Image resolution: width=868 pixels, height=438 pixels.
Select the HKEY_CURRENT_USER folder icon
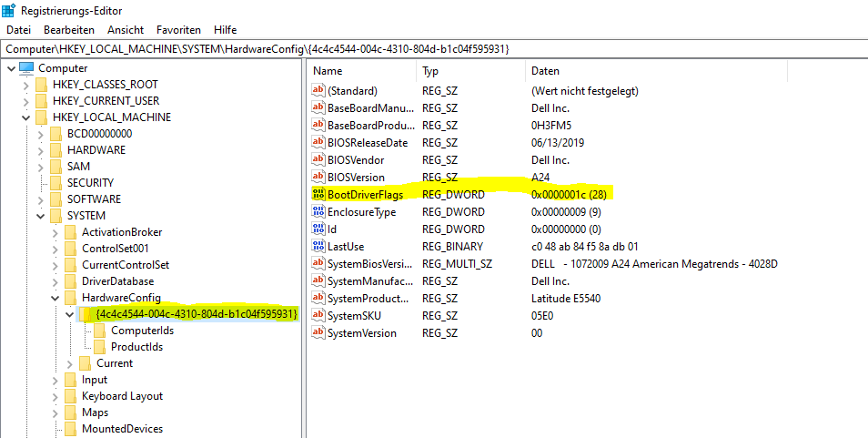click(x=41, y=101)
